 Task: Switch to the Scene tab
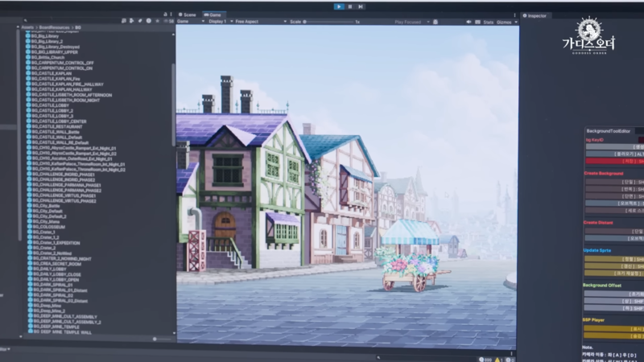point(188,14)
